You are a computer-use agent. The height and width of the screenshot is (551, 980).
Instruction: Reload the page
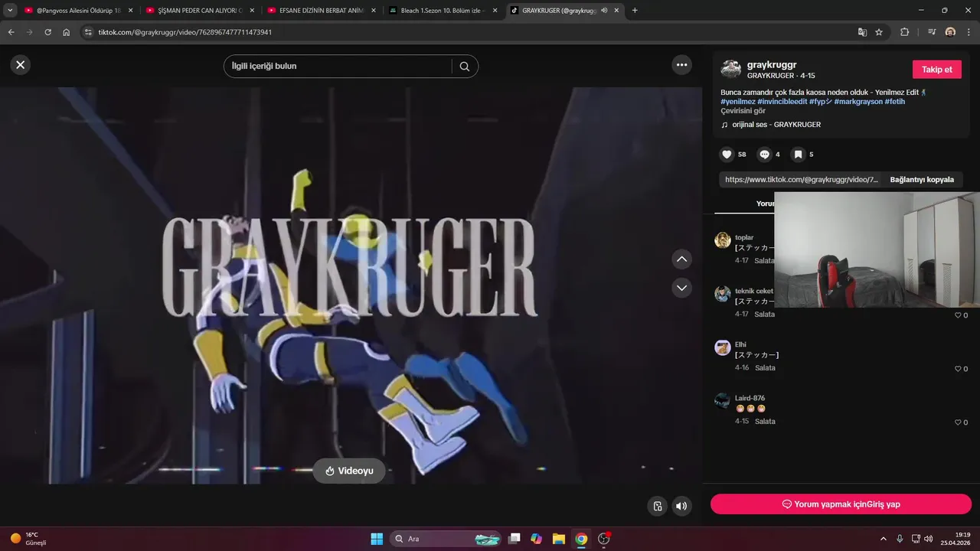(x=48, y=32)
